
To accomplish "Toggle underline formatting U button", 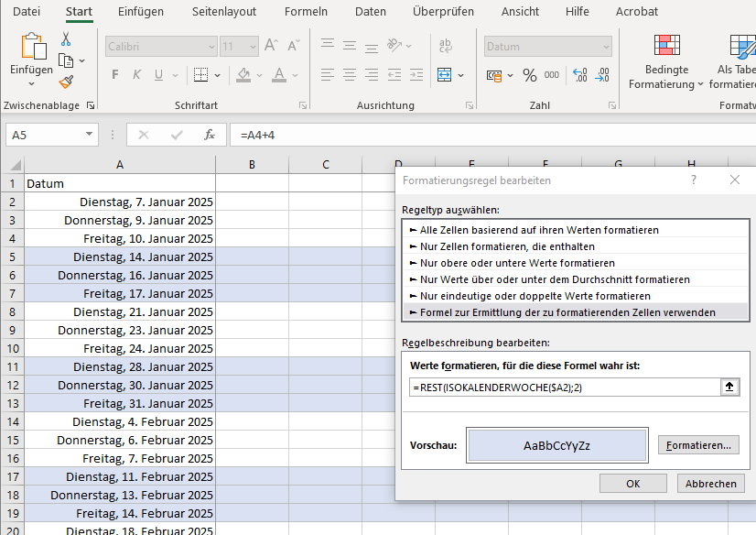I will [158, 75].
